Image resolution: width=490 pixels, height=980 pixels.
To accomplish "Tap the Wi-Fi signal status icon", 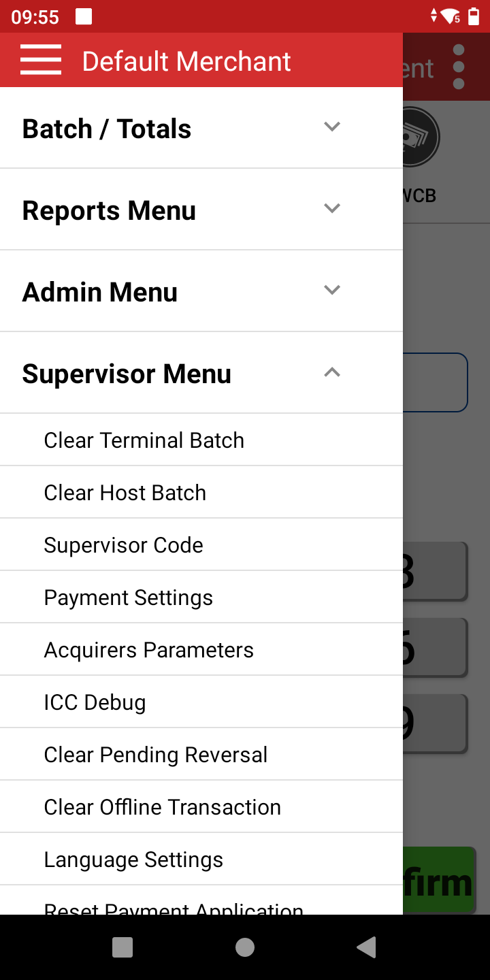I will [450, 16].
